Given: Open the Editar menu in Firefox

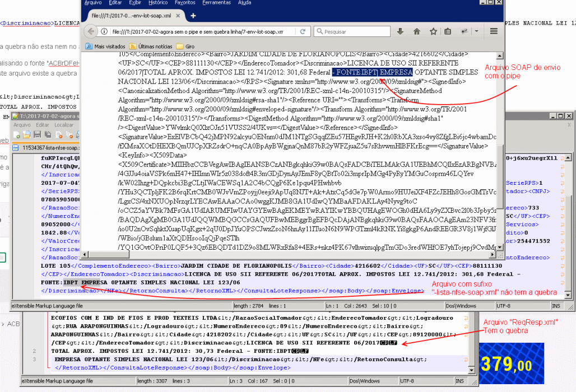Looking at the screenshot, I should 115,3.
